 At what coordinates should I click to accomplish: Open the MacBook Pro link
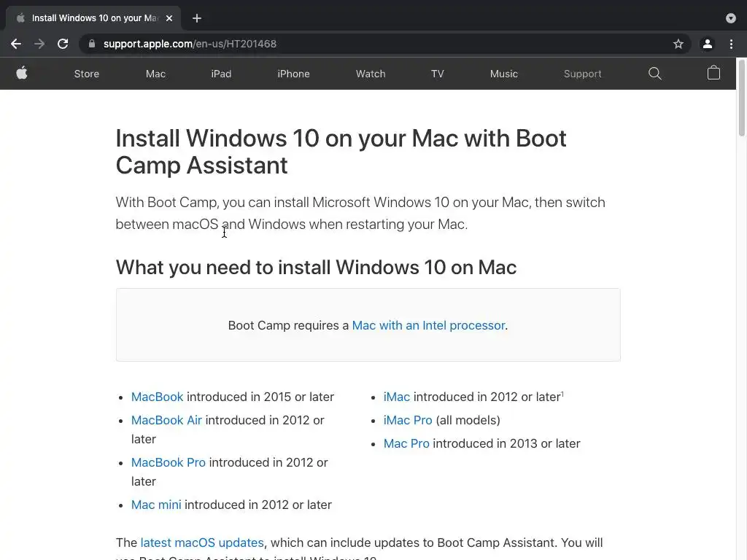[x=169, y=462]
